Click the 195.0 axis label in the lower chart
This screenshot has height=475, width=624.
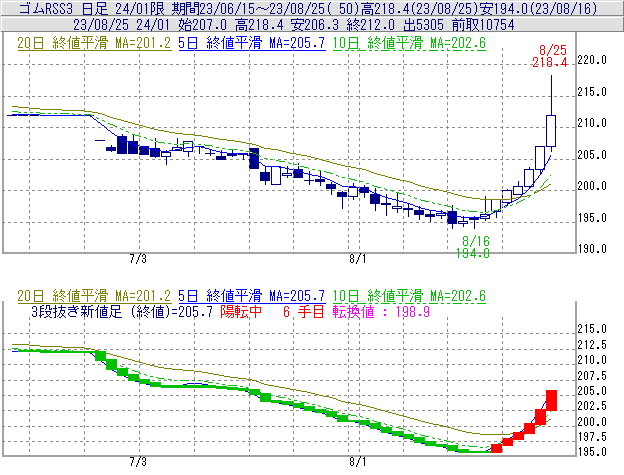(x=592, y=452)
